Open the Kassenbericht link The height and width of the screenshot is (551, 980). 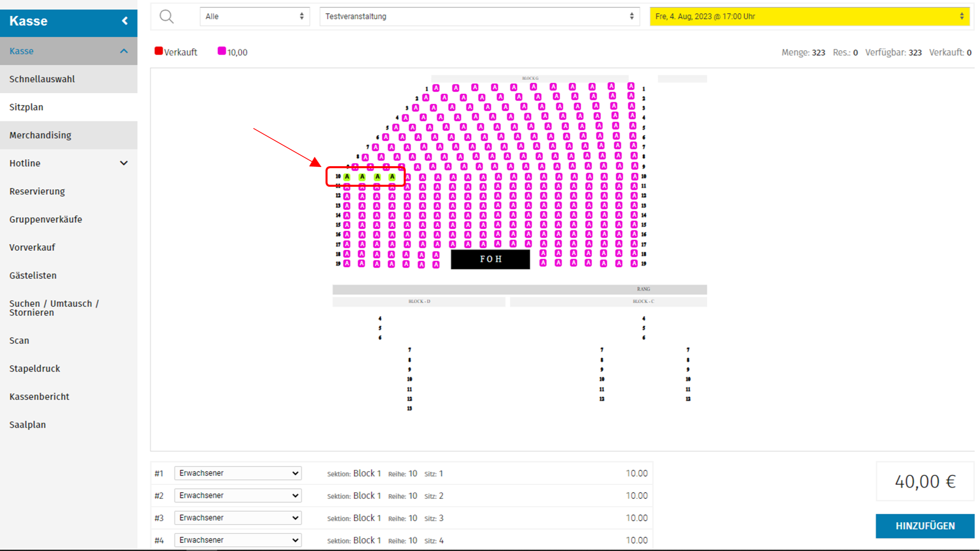pos(40,397)
